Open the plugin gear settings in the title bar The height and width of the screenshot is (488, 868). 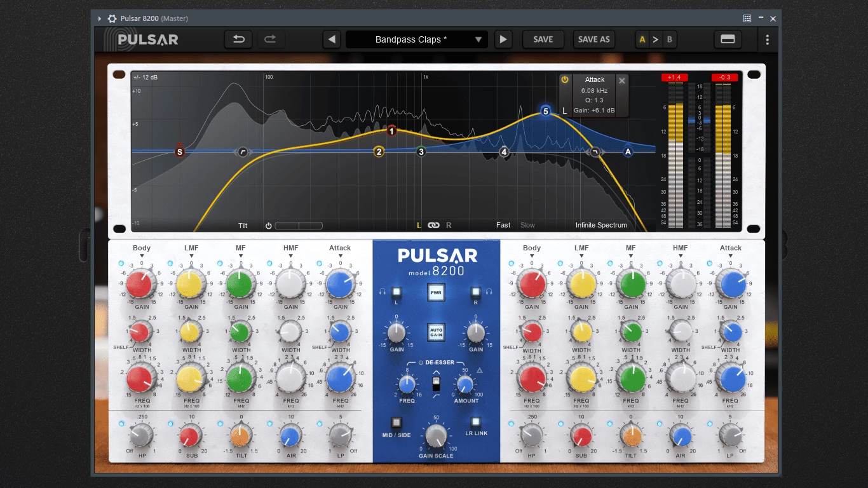coord(112,18)
